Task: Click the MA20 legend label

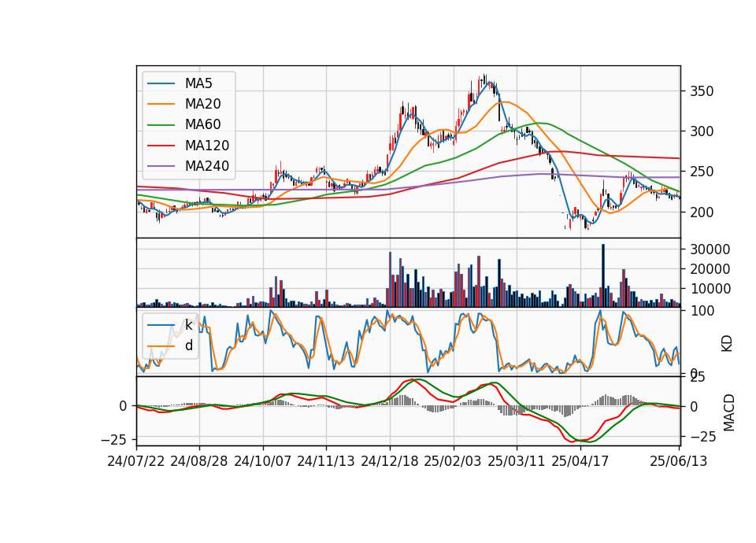Action: coord(202,104)
